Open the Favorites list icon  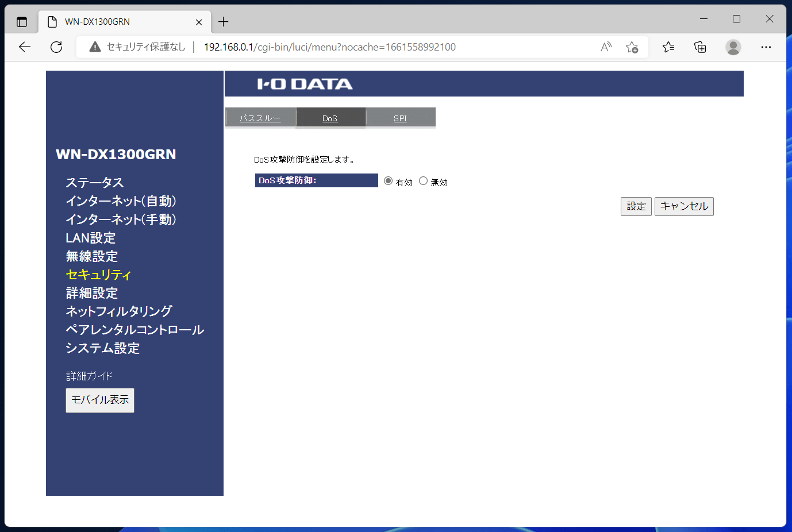(x=668, y=47)
